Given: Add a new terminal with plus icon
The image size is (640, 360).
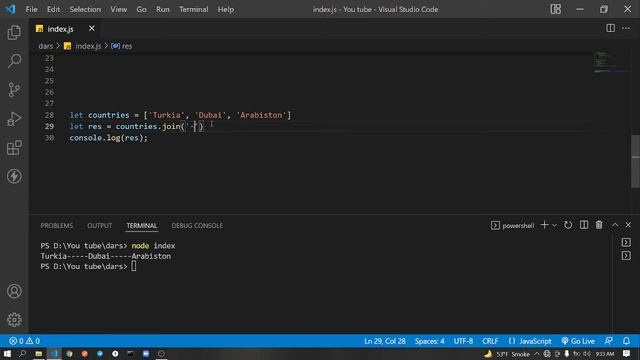Looking at the screenshot, I should [x=544, y=225].
